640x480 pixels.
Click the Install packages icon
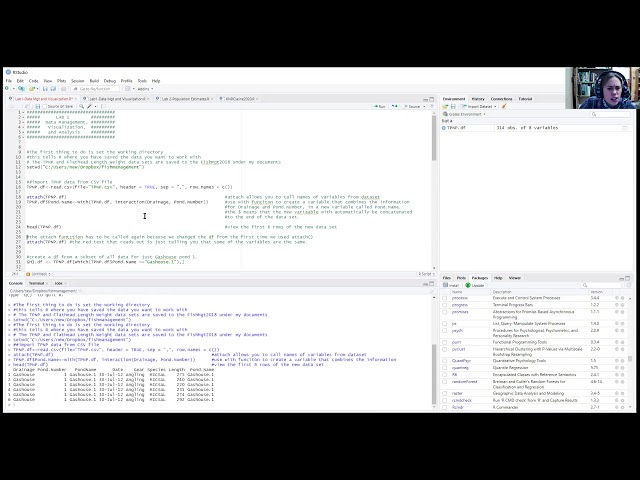446,285
